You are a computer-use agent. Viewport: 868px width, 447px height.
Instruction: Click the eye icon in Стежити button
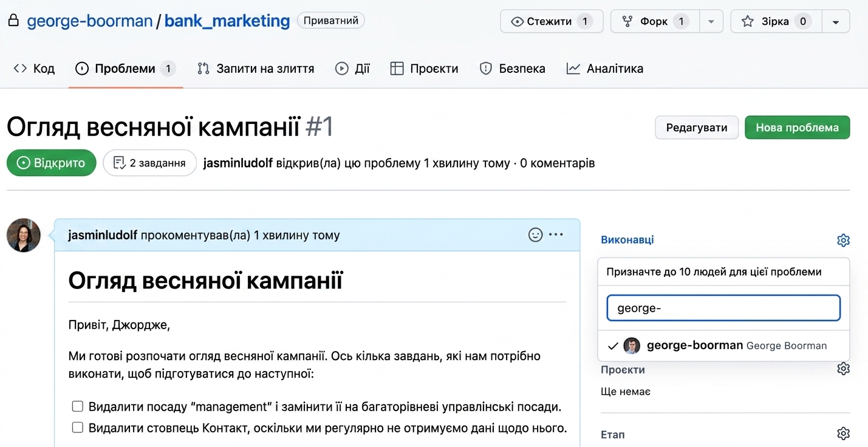click(518, 22)
